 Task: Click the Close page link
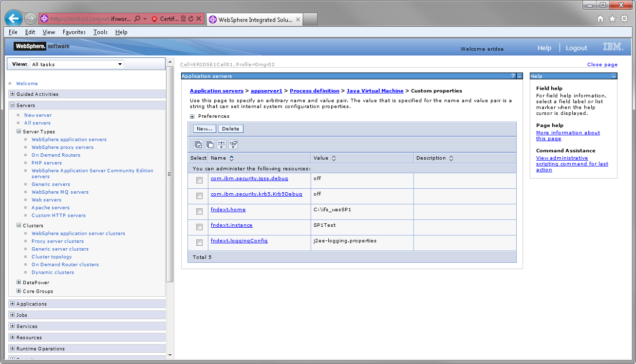pyautogui.click(x=602, y=65)
